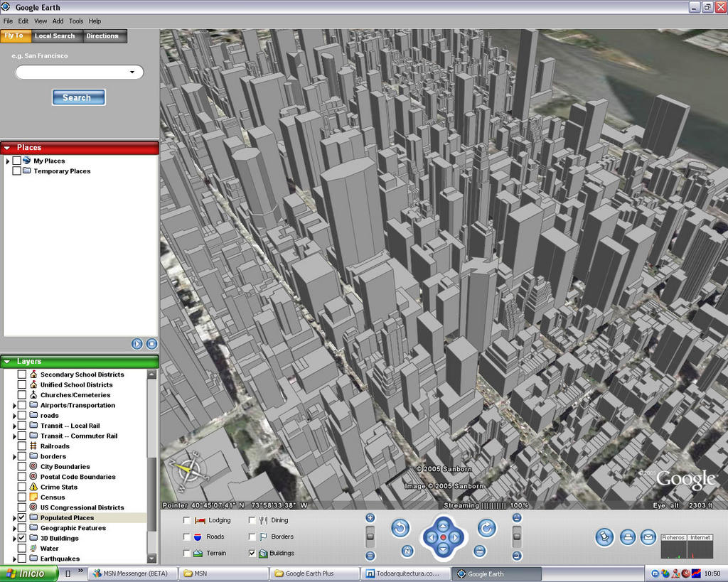Click the Roads shield icon

pyautogui.click(x=198, y=537)
